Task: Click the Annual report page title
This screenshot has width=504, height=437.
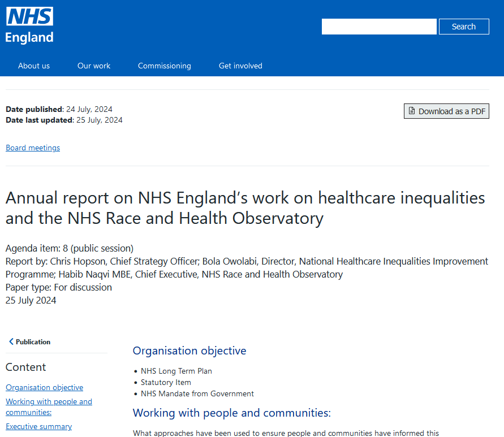Action: coord(245,208)
